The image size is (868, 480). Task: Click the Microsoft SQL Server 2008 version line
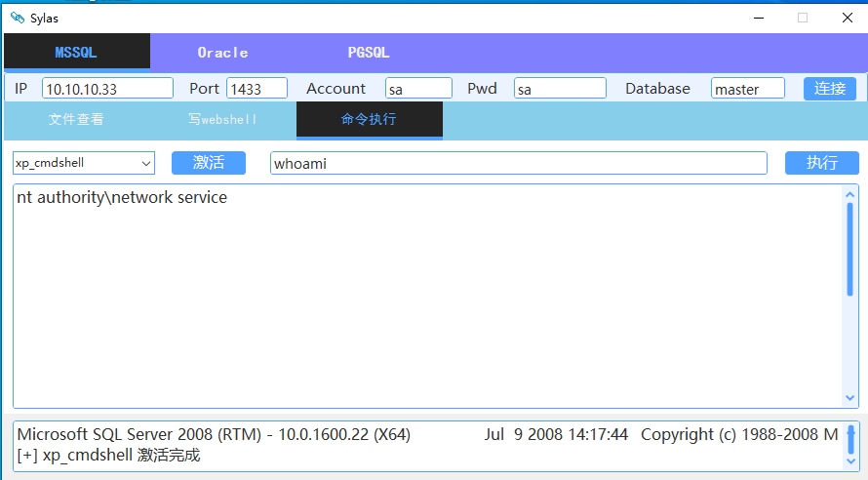(x=427, y=434)
